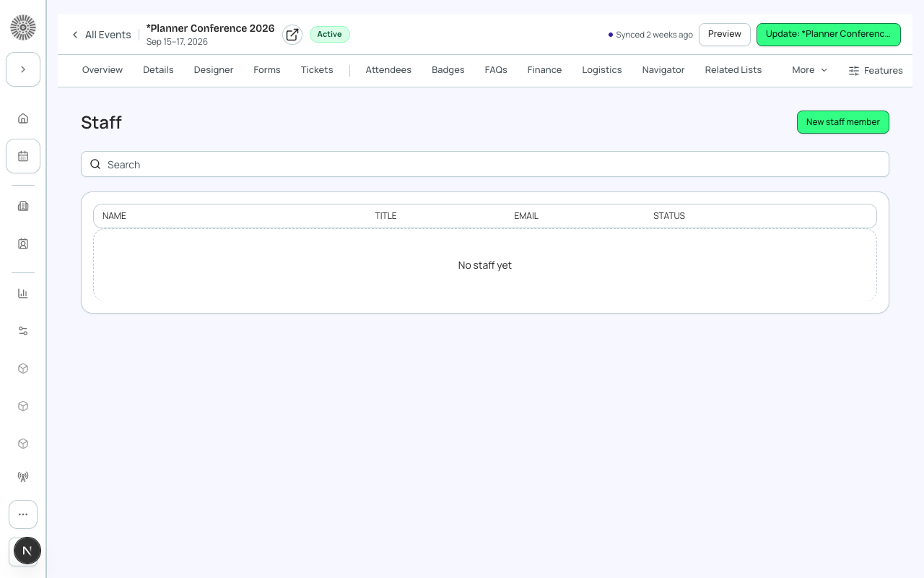Click the Staff page heading
The height and width of the screenshot is (578, 924).
(x=101, y=122)
